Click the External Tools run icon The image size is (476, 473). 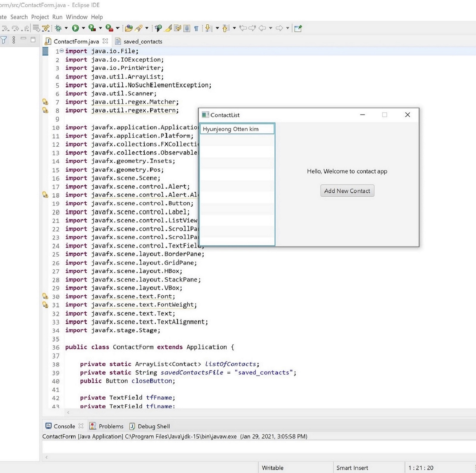point(109,28)
